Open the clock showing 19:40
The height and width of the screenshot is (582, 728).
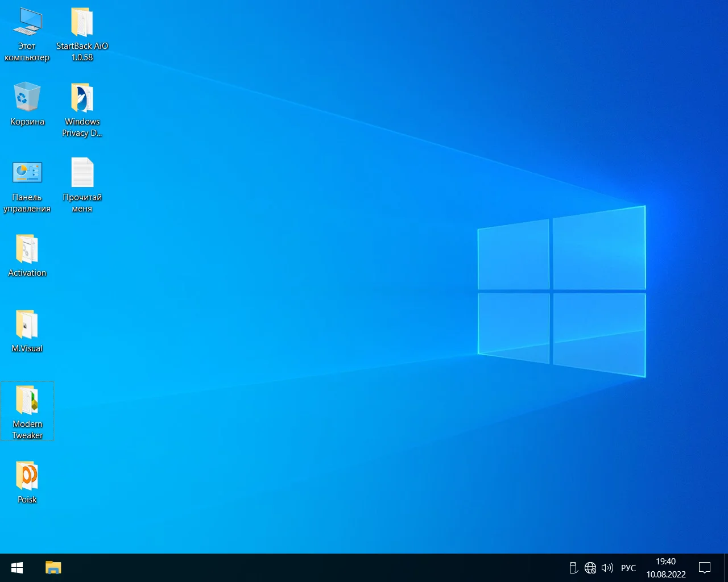click(665, 567)
